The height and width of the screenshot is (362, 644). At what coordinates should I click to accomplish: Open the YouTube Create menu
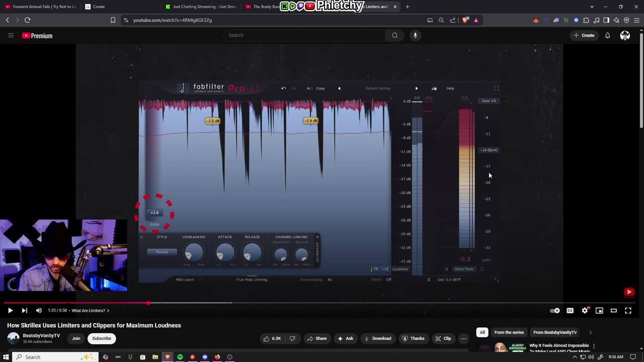(x=584, y=35)
